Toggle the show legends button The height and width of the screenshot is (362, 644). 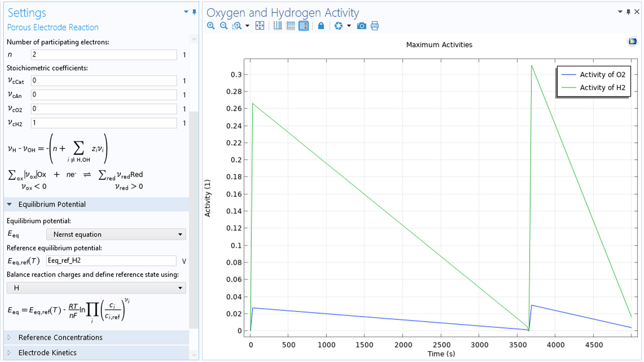click(x=304, y=26)
